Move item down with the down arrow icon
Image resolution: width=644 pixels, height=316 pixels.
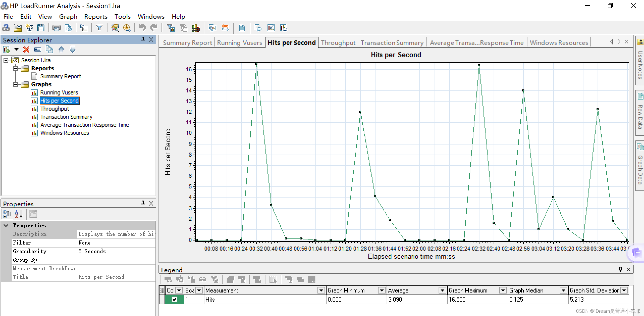(x=73, y=50)
